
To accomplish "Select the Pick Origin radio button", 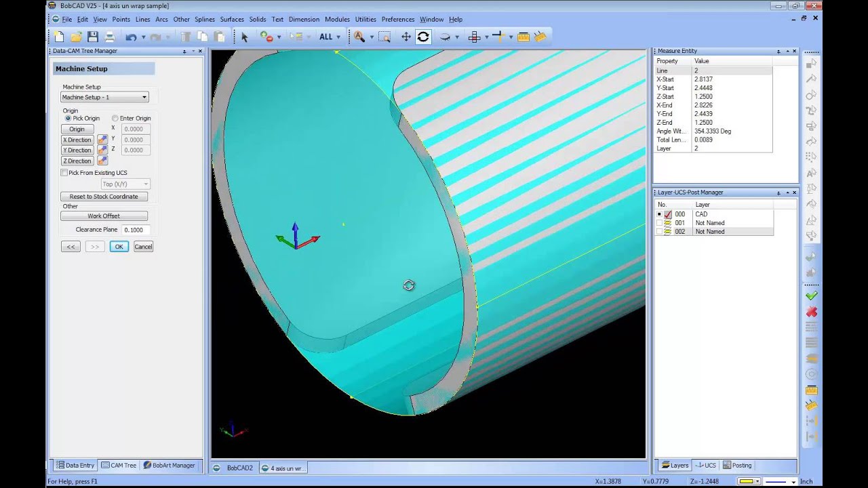I will tap(68, 118).
